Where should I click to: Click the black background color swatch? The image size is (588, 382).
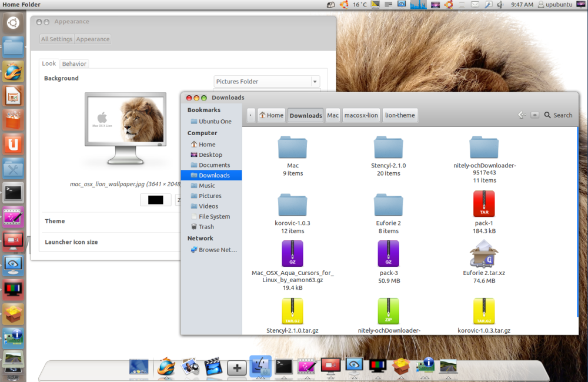(155, 200)
